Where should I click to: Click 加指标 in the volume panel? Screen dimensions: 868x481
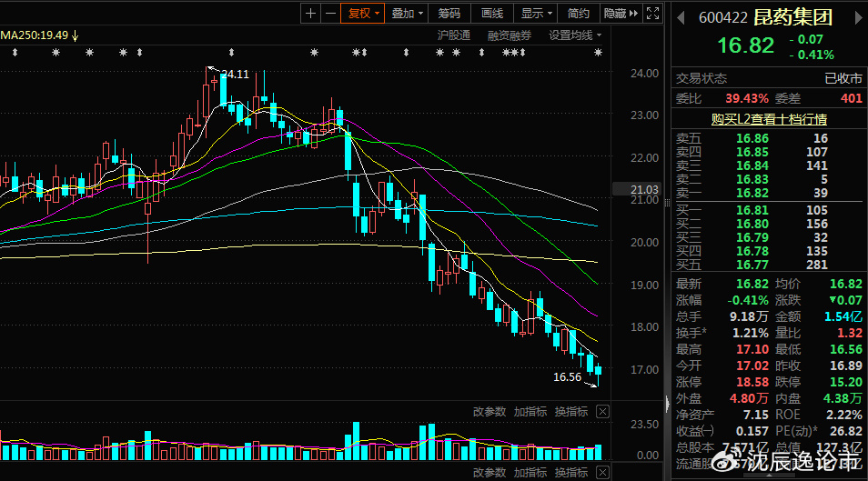pos(530,411)
